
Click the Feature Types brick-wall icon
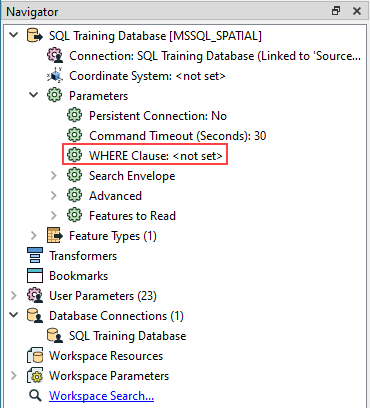[55, 235]
